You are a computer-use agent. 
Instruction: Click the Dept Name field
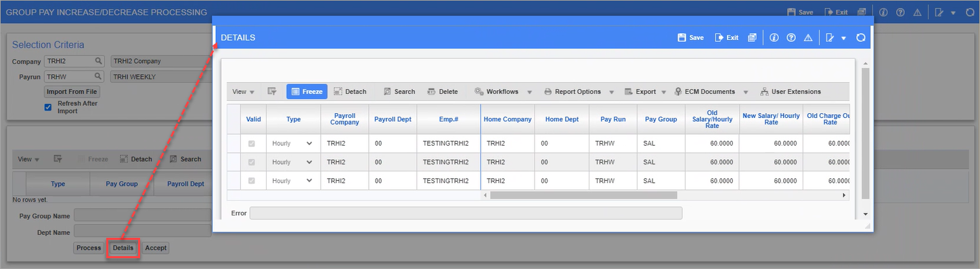click(x=142, y=231)
